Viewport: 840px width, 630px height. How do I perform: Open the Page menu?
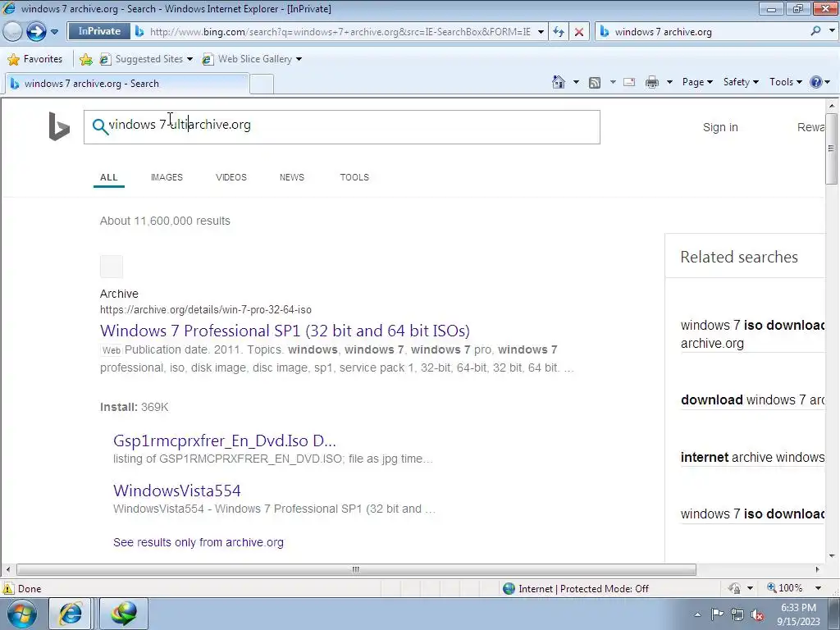(697, 82)
